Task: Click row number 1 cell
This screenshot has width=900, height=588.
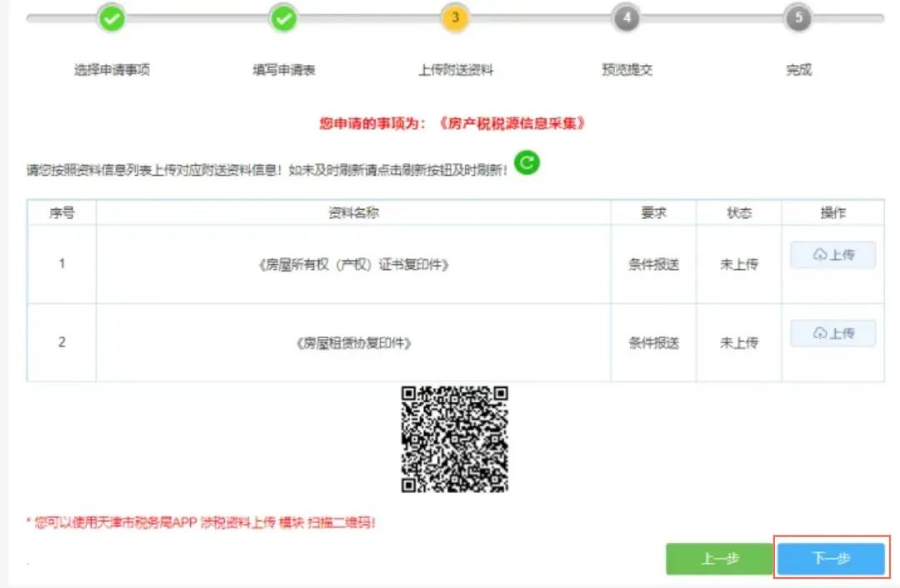Action: tap(62, 265)
